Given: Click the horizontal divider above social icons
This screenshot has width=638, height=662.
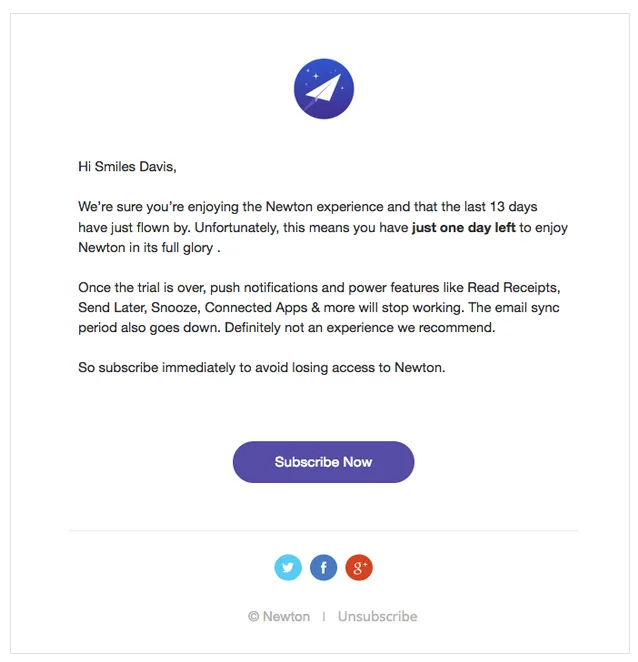Looking at the screenshot, I should [323, 530].
